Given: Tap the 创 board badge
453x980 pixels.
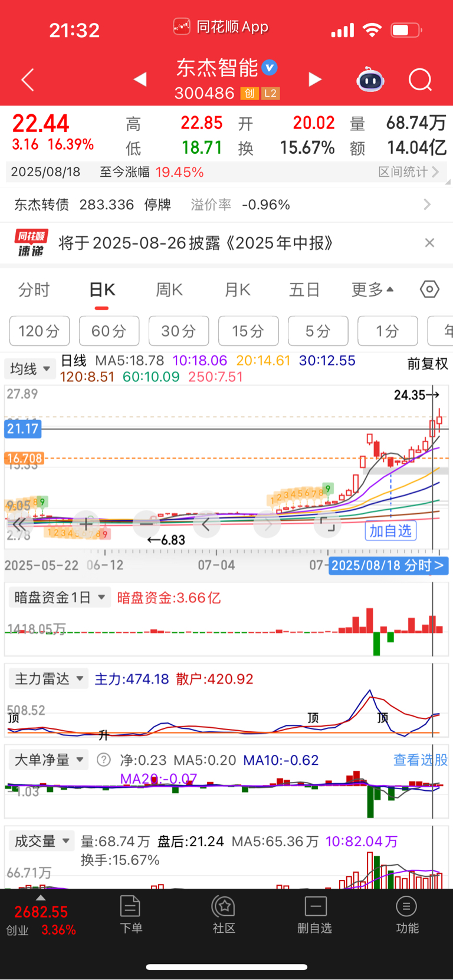Looking at the screenshot, I should 250,93.
